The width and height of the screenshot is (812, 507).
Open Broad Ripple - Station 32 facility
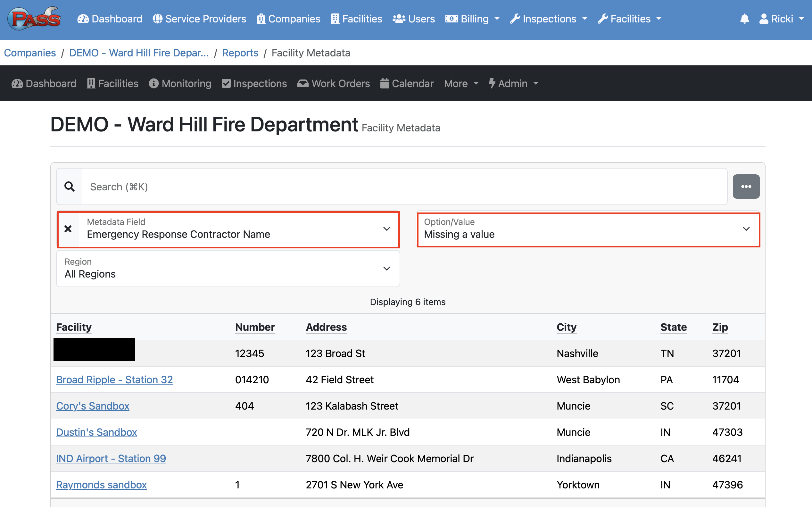114,379
